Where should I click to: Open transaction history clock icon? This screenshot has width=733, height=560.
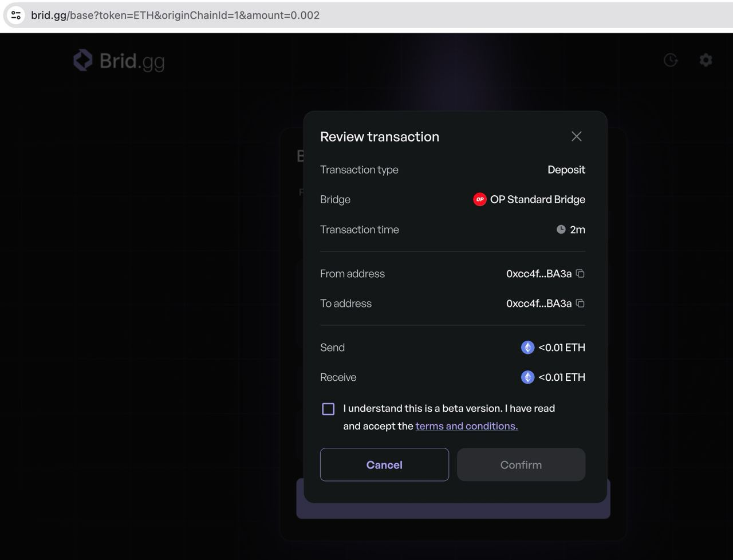click(x=671, y=60)
